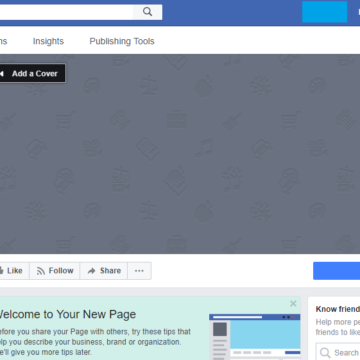This screenshot has height=360, width=360.
Task: Click the page layout preview illustration
Action: pyautogui.click(x=255, y=337)
